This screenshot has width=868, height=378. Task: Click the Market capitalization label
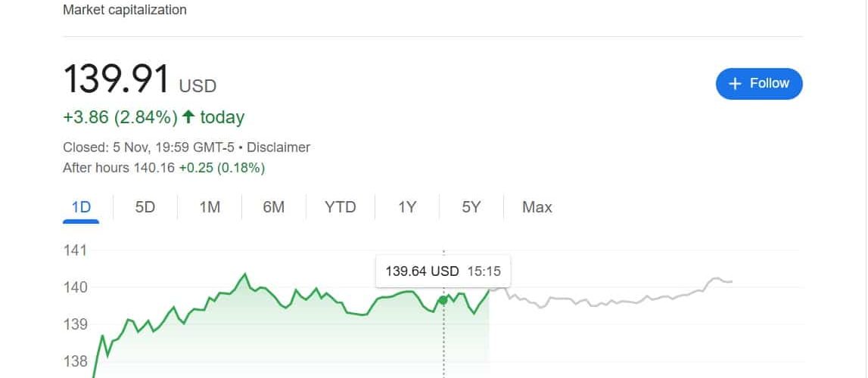tap(125, 10)
